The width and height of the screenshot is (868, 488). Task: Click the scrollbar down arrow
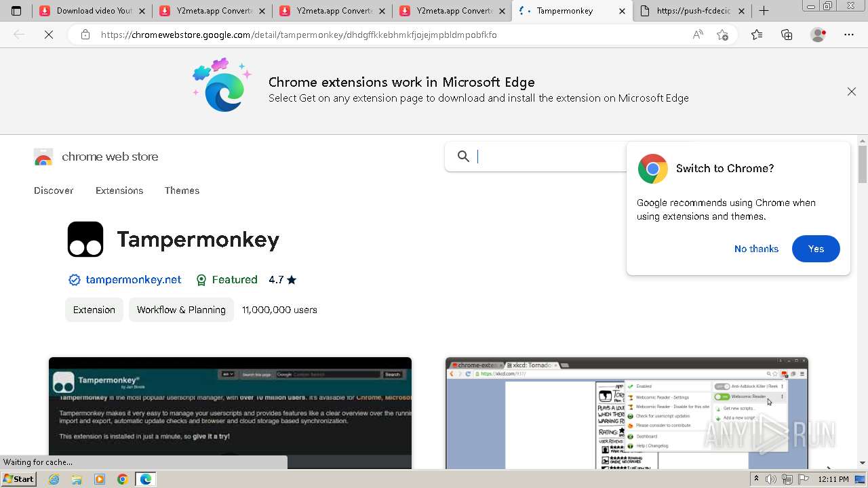point(863,464)
